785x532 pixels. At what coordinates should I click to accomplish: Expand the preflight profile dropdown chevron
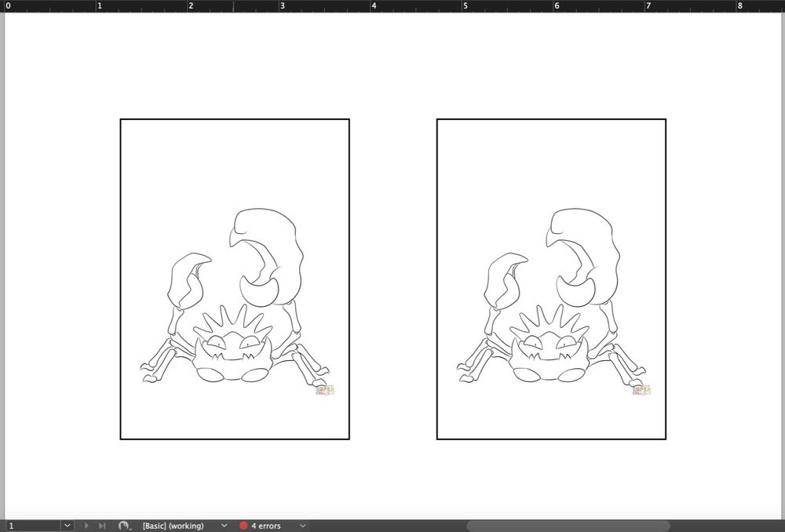[x=225, y=526]
